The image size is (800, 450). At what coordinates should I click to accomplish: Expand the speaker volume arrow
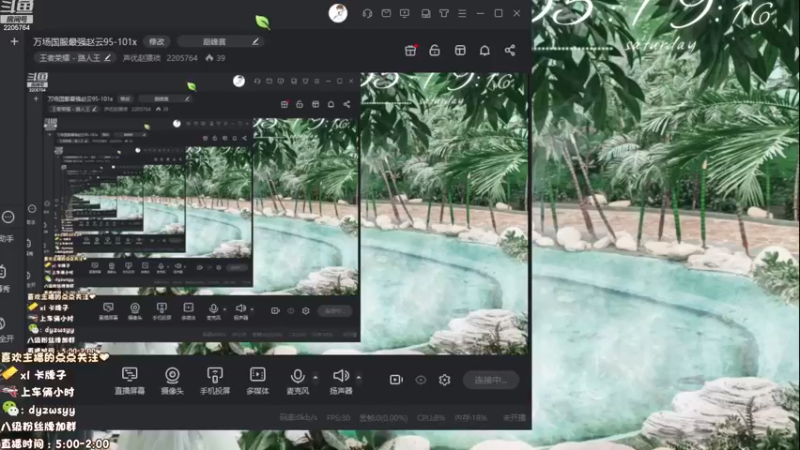[x=359, y=377]
